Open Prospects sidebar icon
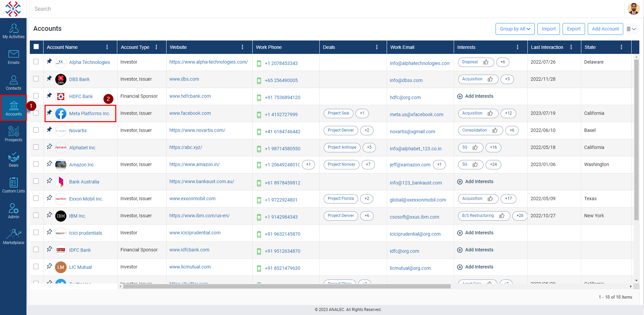The image size is (644, 315). coord(13,131)
